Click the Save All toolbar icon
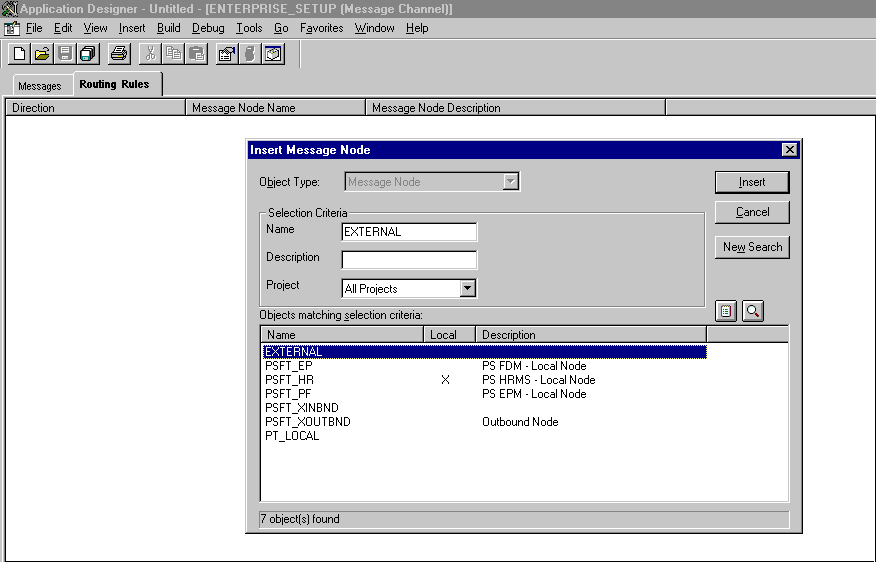Viewport: 876px width, 562px height. click(x=88, y=53)
